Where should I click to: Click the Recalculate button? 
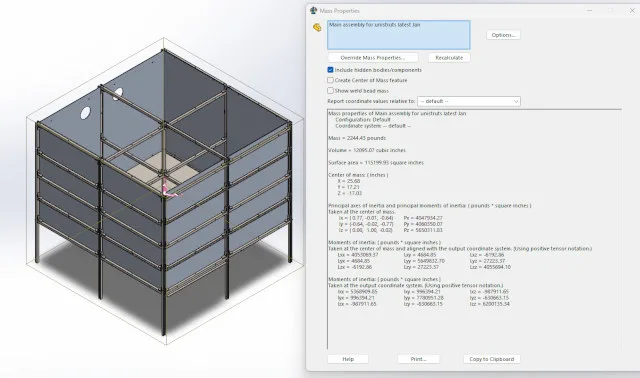coord(449,58)
